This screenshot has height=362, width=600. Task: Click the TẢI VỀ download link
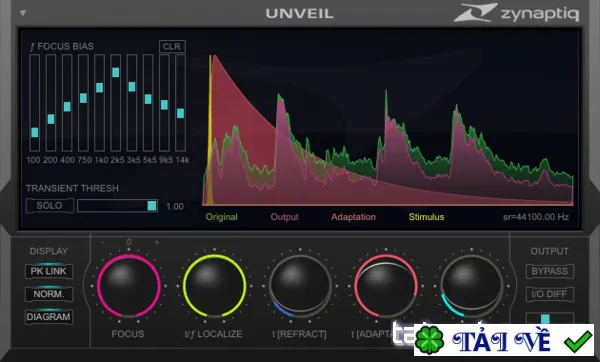coord(501,340)
